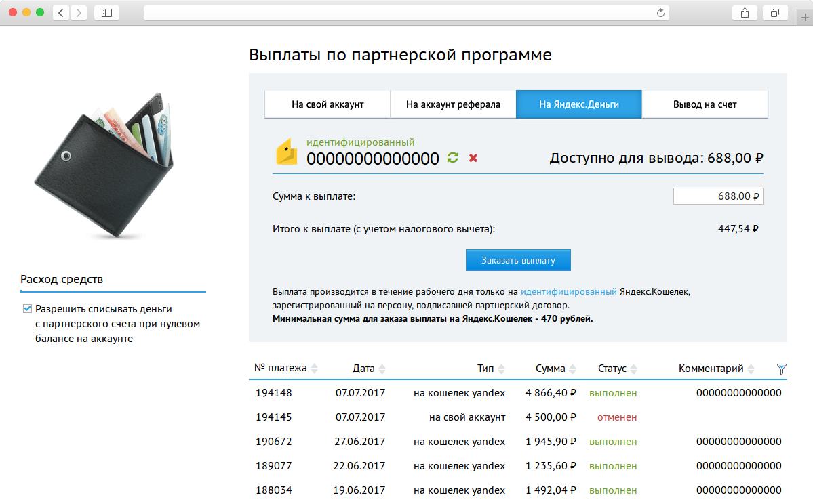813x504 pixels.
Task: Switch to the На аккаунт реферала tab
Action: (x=453, y=104)
